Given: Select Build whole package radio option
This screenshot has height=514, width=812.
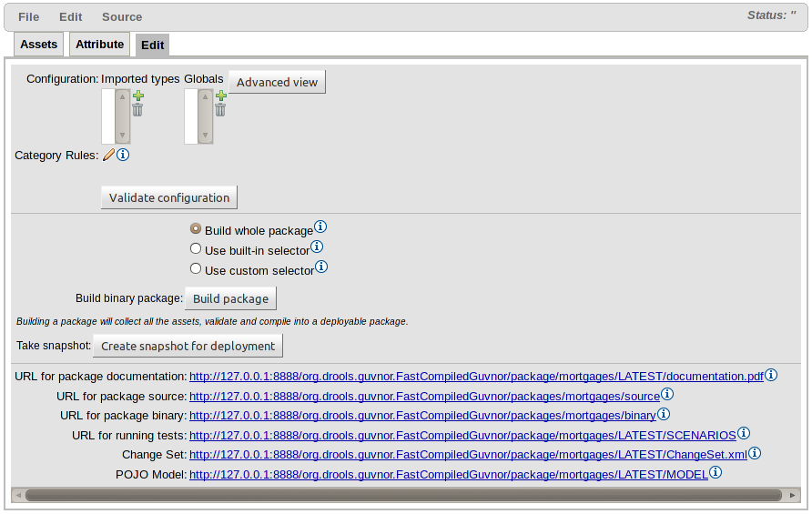Looking at the screenshot, I should pos(195,230).
